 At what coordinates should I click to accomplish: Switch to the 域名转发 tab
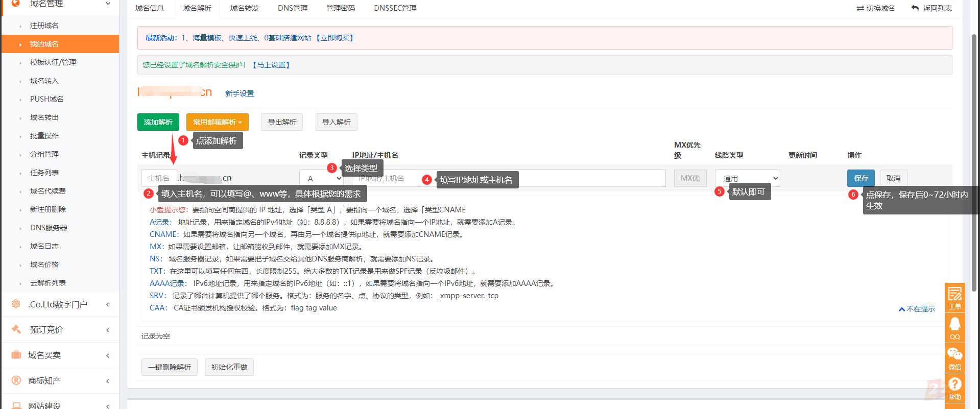[245, 8]
